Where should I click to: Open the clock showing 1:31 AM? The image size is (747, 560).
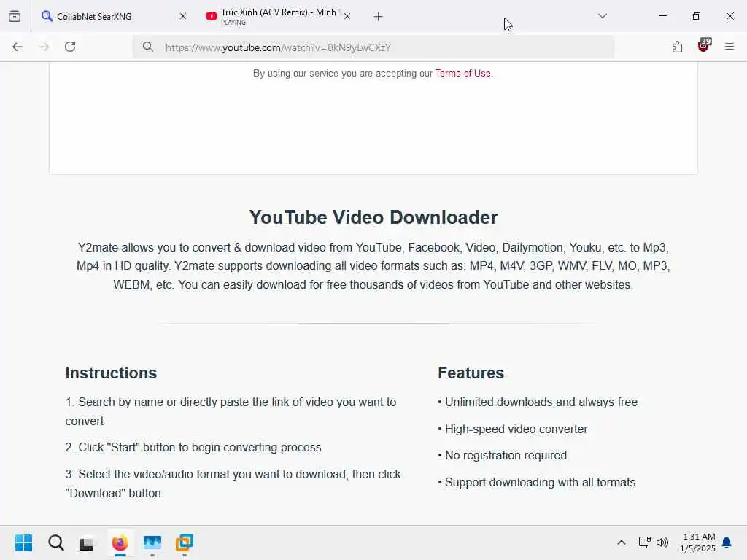tap(698, 542)
